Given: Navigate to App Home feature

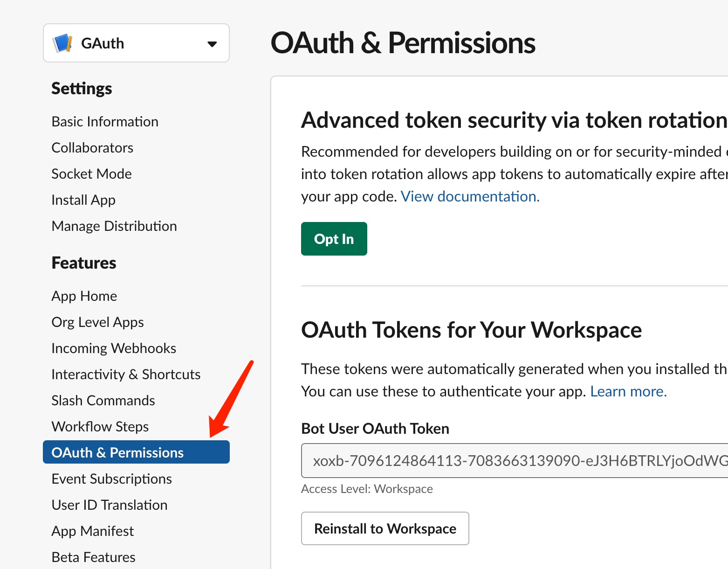Looking at the screenshot, I should coord(84,296).
